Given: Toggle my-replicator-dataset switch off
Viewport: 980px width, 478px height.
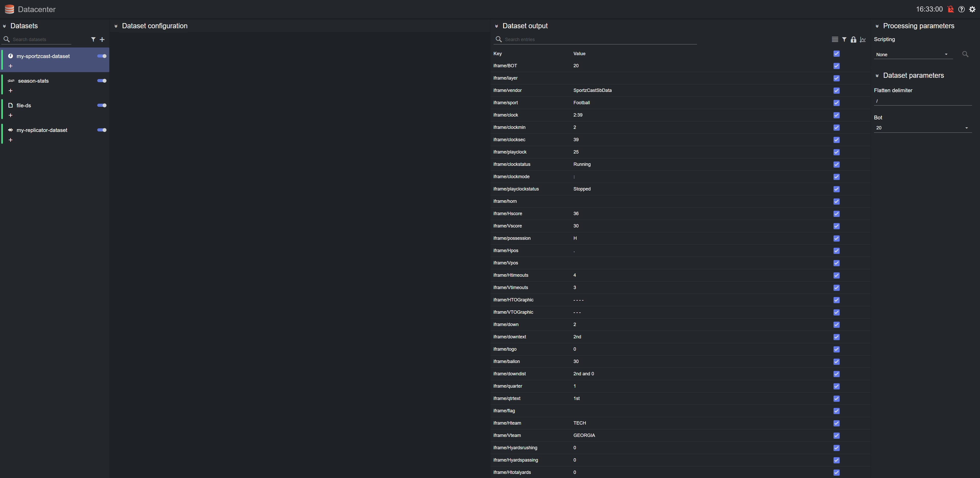Looking at the screenshot, I should point(102,130).
